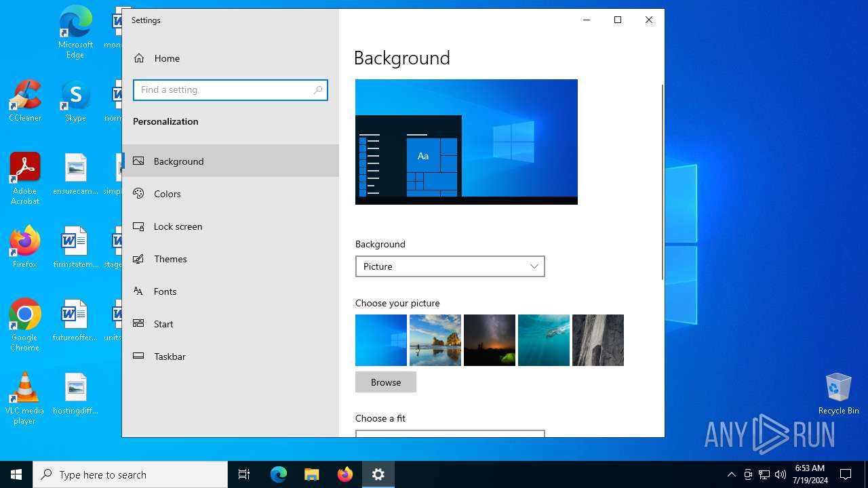Click the Fonts icon in sidebar

(x=138, y=291)
